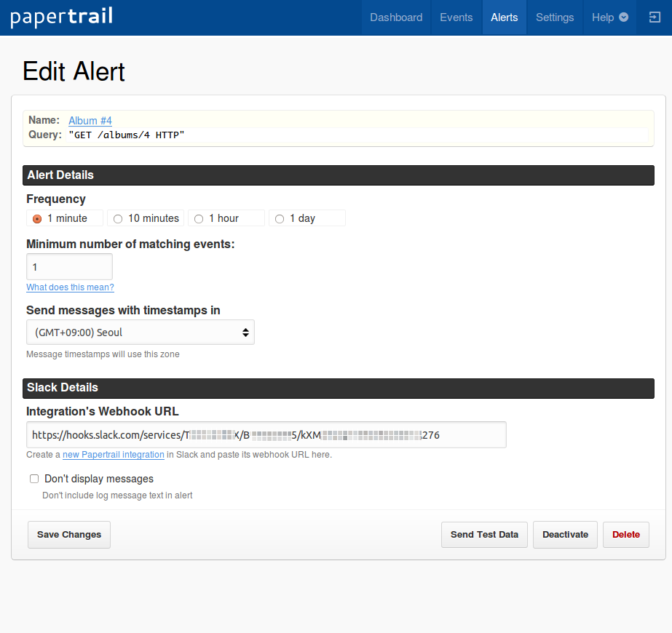Choose the 10 minutes frequency option
This screenshot has width=672, height=633.
pos(118,219)
